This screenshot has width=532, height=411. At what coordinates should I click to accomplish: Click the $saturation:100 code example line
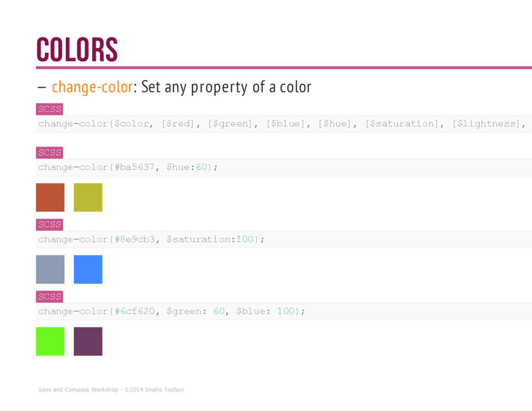284,239
